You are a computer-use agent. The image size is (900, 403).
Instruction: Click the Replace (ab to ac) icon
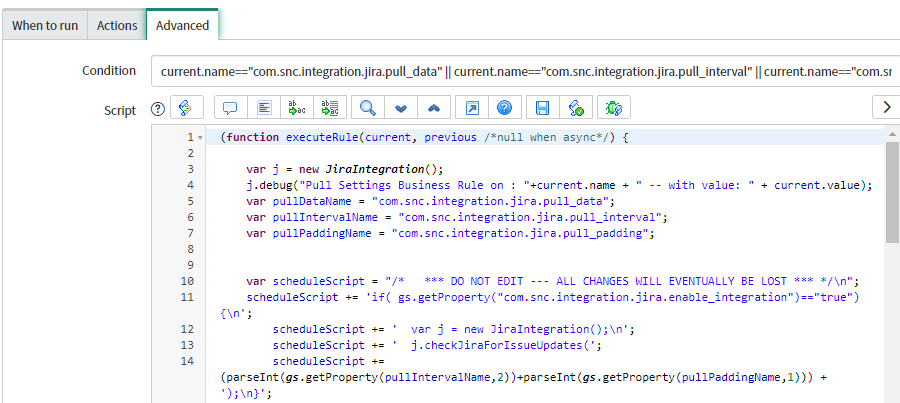click(x=297, y=107)
